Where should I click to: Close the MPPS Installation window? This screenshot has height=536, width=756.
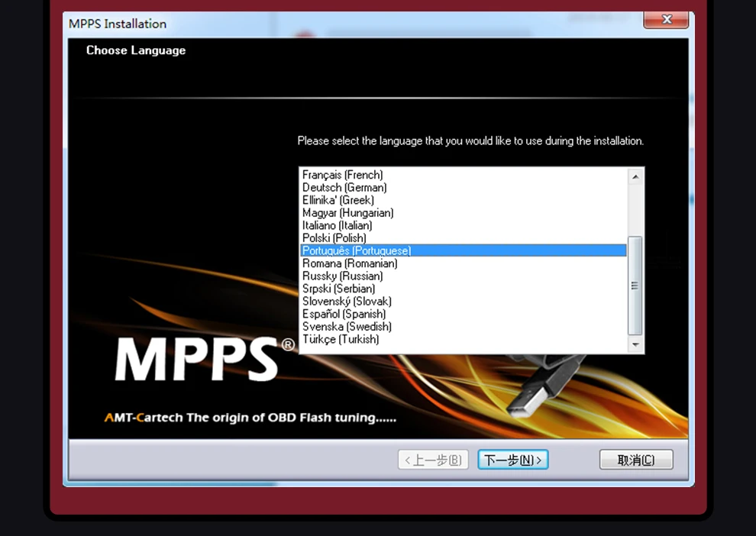click(x=667, y=19)
